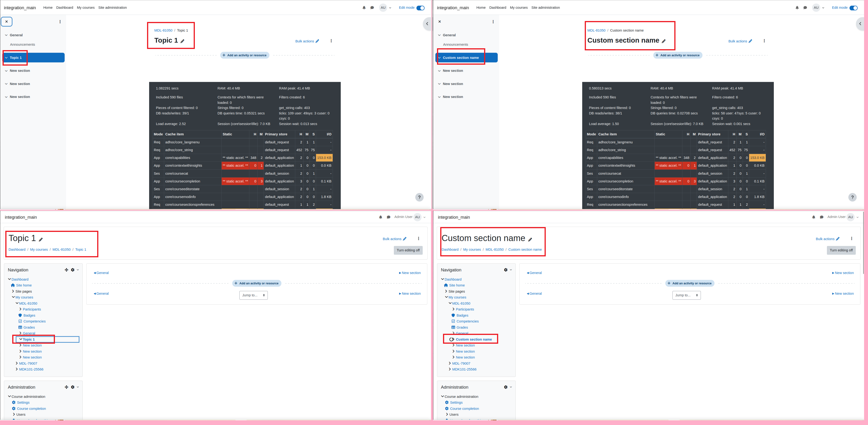Screen dimensions: 868x425
Task: Click Turn editing off on Custom section name page
Action: coord(841,250)
